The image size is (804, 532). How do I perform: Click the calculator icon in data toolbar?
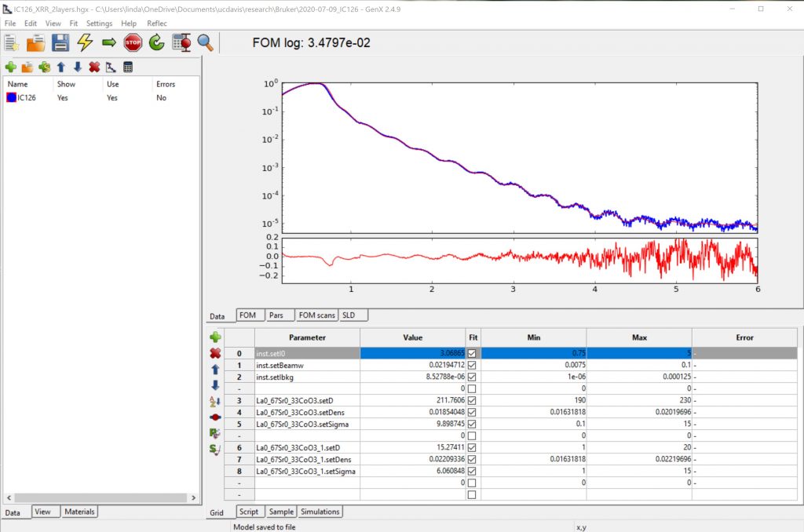click(x=128, y=67)
